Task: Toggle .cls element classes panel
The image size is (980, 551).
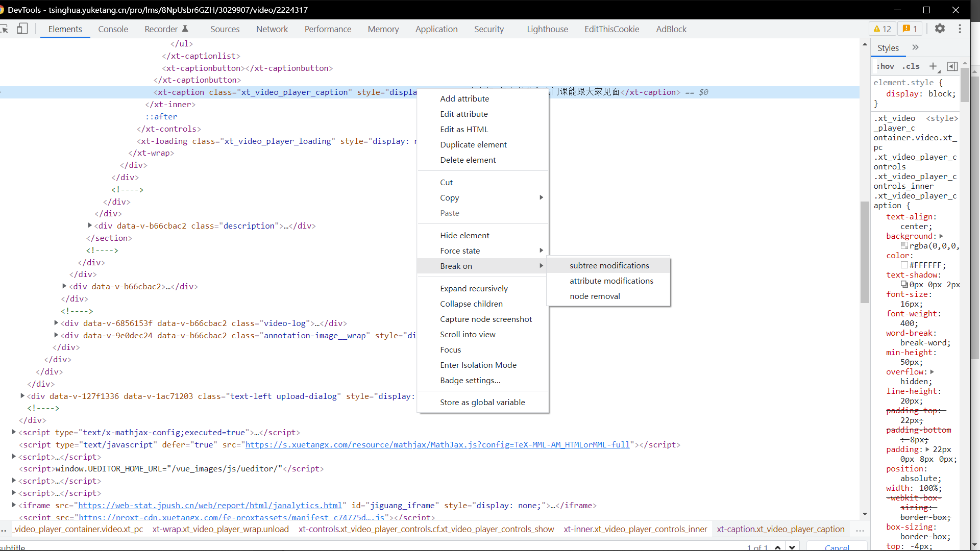Action: point(911,66)
